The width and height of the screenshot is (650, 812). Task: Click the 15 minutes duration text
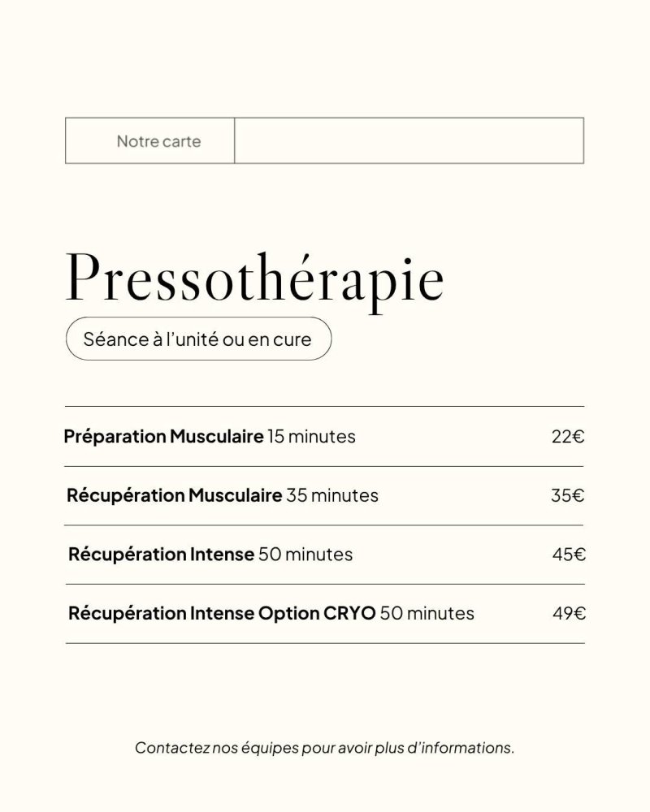[x=311, y=437]
